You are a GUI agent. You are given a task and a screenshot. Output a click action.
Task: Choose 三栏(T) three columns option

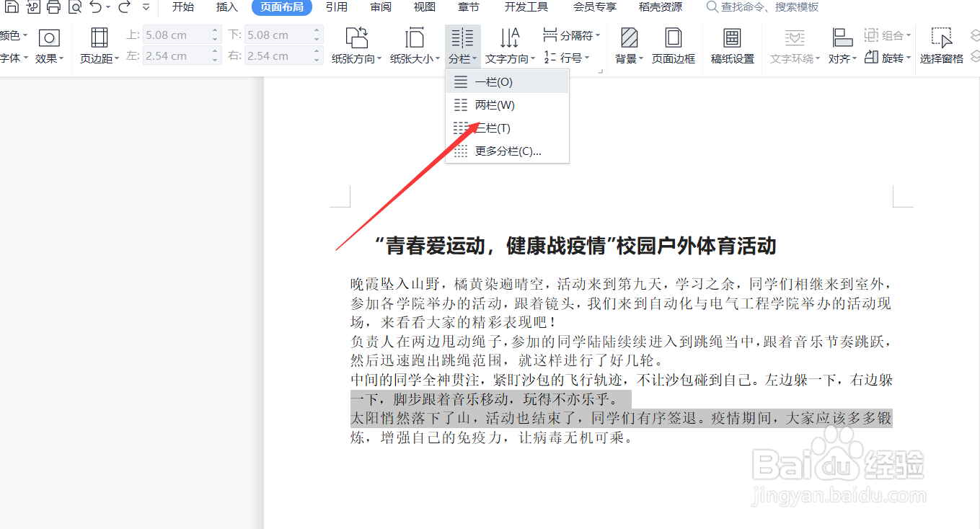tap(508, 128)
